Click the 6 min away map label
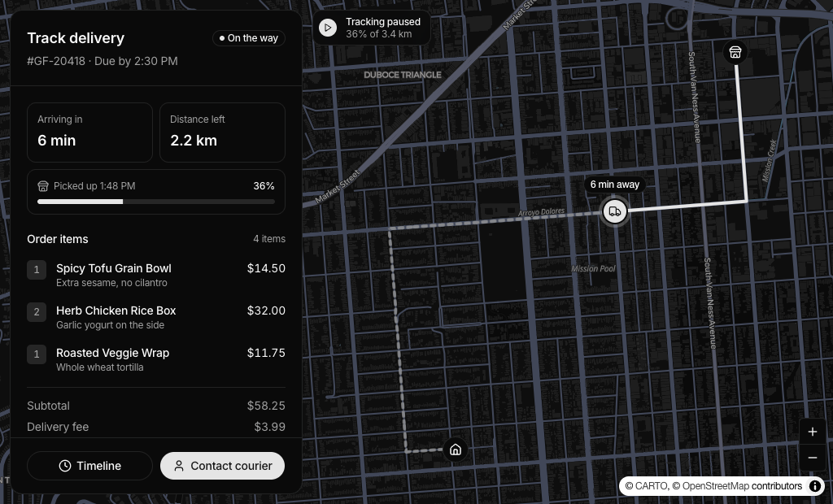The width and height of the screenshot is (833, 504). click(x=615, y=185)
